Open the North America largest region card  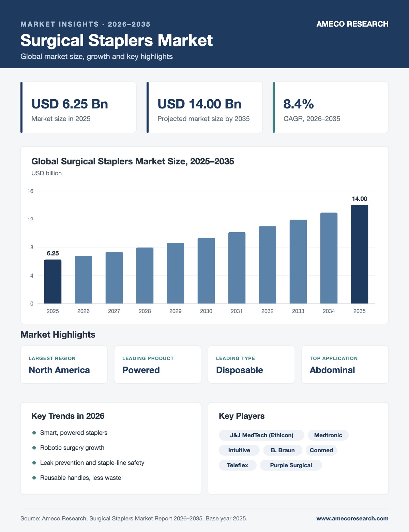64,365
